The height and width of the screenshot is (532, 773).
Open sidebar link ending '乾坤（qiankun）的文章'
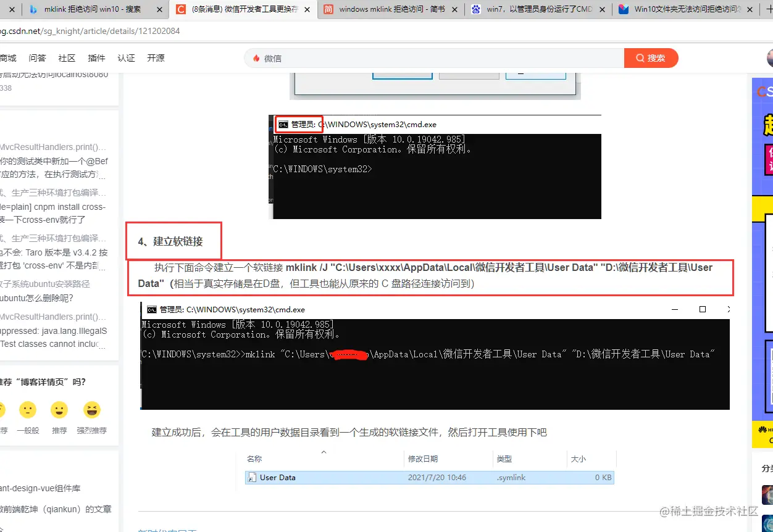56,509
